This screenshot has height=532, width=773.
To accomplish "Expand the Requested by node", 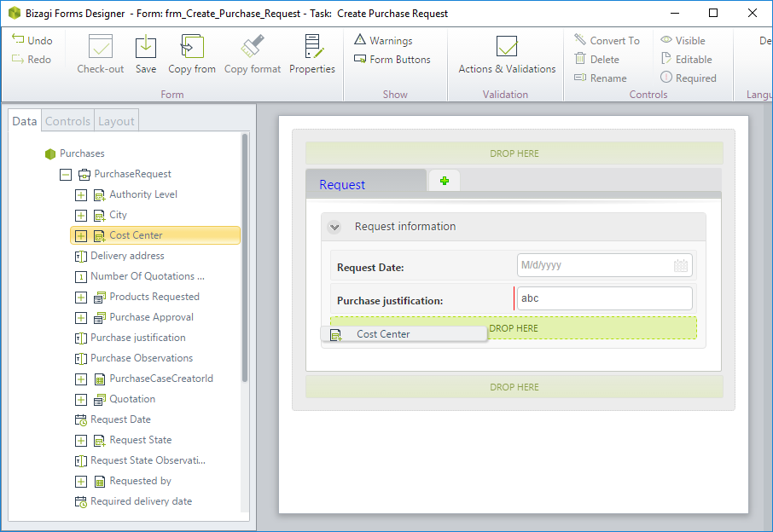I will pos(81,481).
